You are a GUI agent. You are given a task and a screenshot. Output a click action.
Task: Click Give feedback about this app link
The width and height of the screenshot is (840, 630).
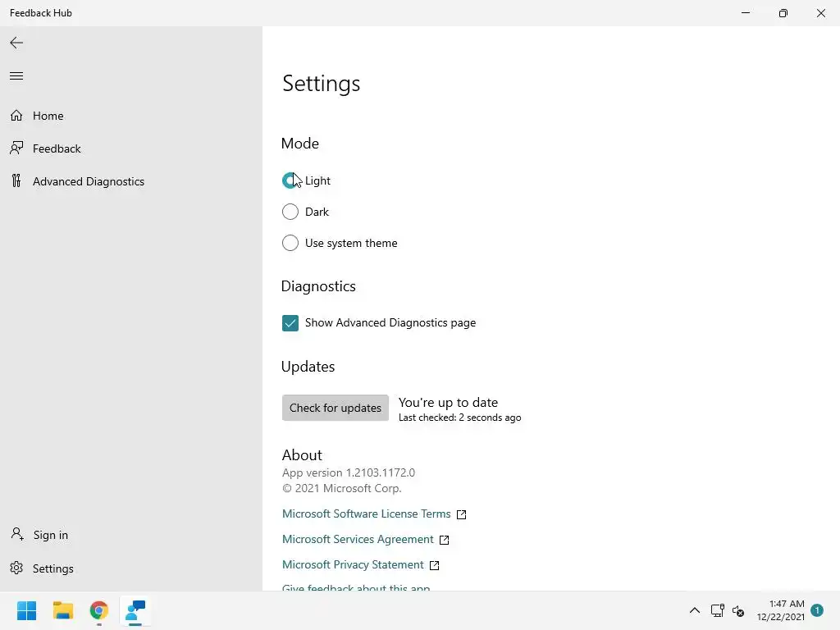(356, 587)
